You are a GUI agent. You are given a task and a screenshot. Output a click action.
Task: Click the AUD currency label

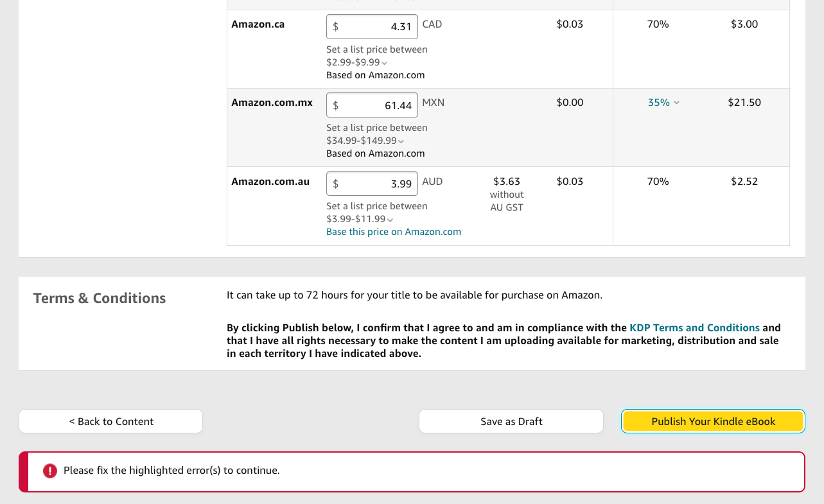coord(432,182)
